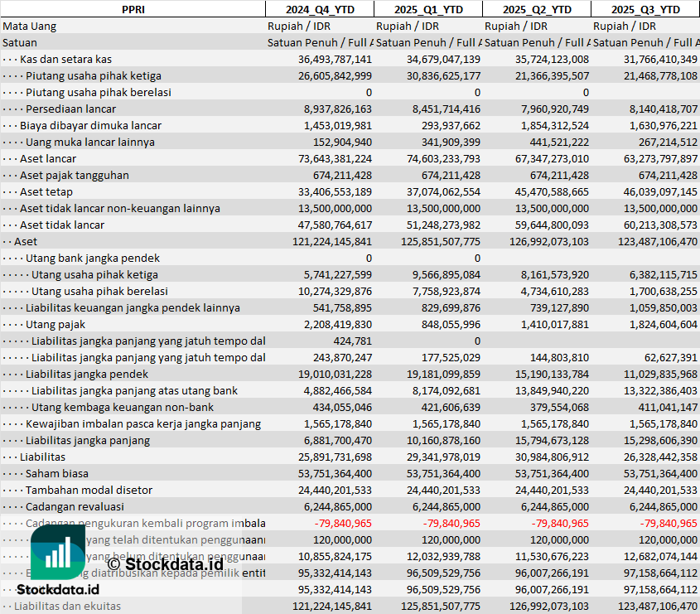
Task: Click the 2025_Q3_YTD column header
Action: click(x=645, y=9)
